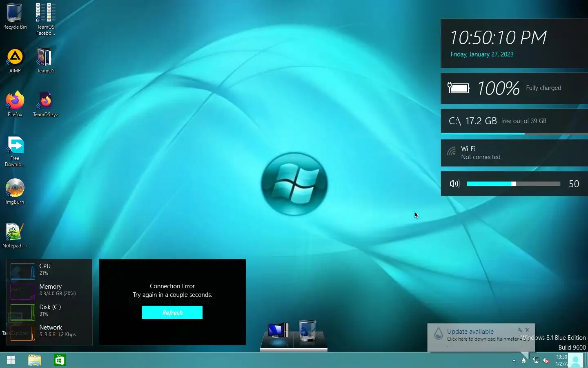Open the Recycle Bin desktop icon
Screen dimensions: 588x368
pyautogui.click(x=15, y=16)
